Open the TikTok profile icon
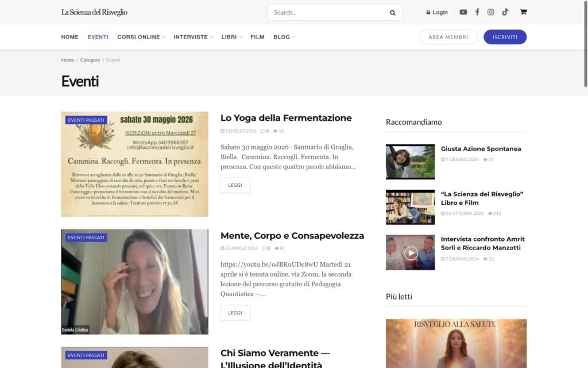The width and height of the screenshot is (588, 368). click(x=505, y=12)
